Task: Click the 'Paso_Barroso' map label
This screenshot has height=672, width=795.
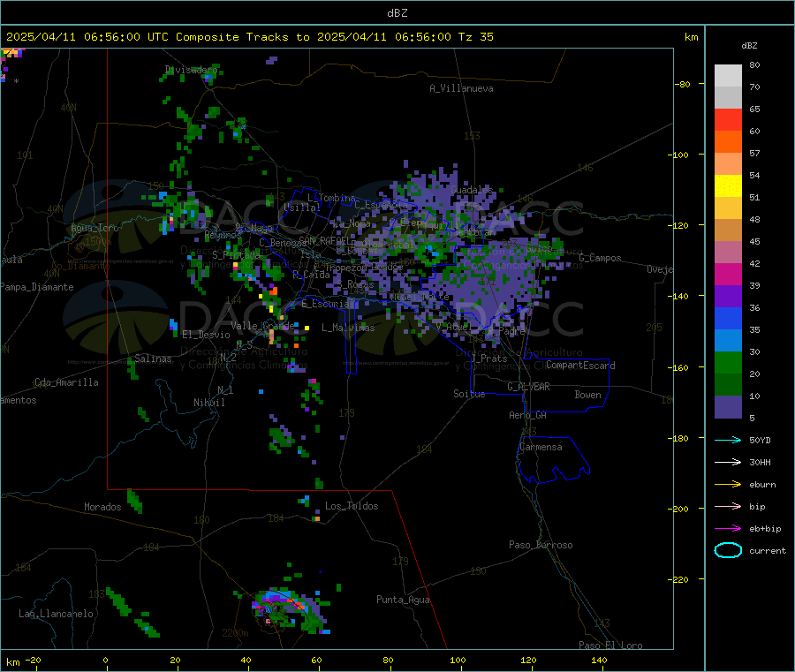Action: (541, 545)
